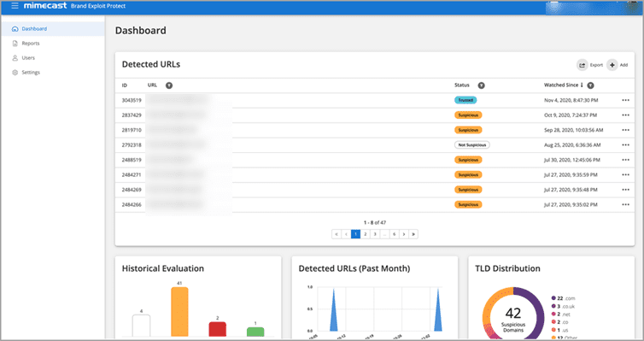Open the more options menu for row 2488519
Image resolution: width=644 pixels, height=341 pixels.
[625, 160]
